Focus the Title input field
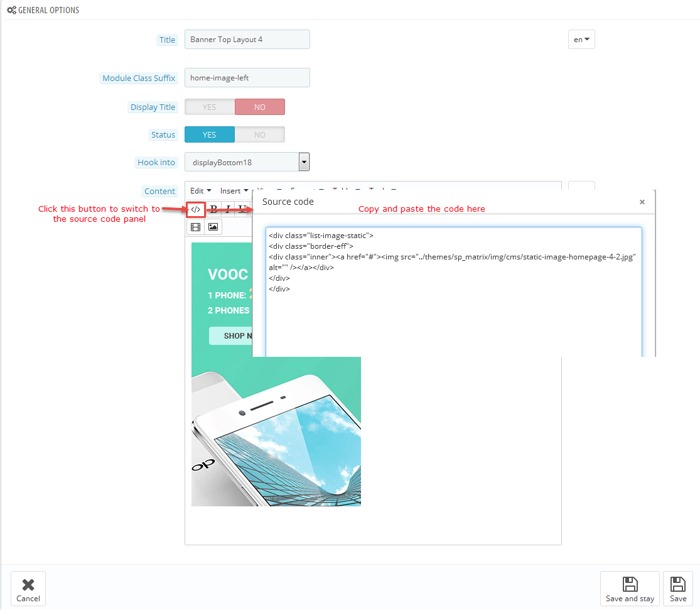Image resolution: width=700 pixels, height=610 pixels. coord(247,40)
